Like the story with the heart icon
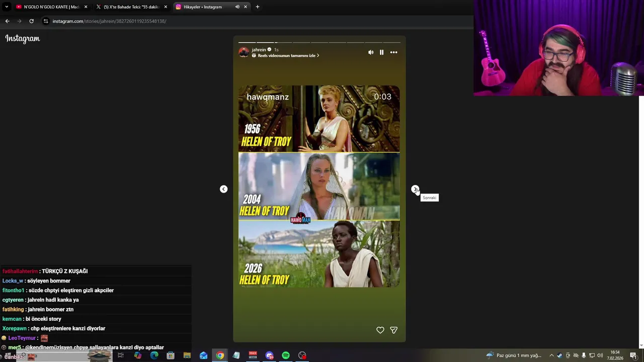 [380, 330]
